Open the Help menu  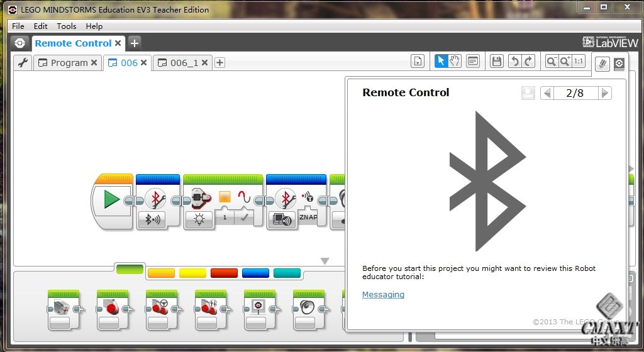94,26
